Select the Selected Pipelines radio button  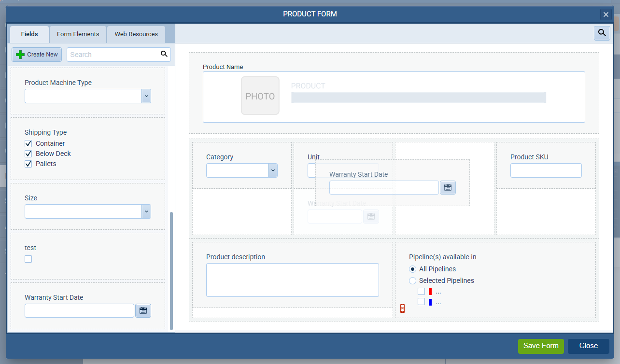pos(413,280)
